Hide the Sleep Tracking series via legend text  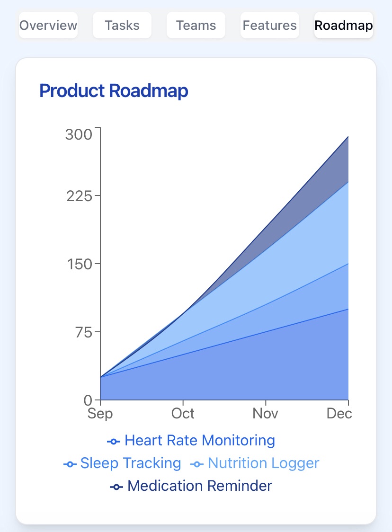pyautogui.click(x=131, y=463)
